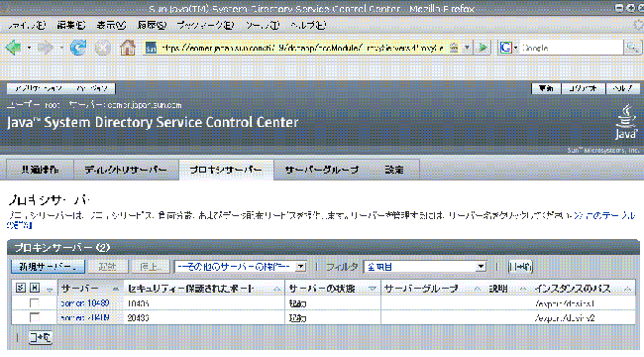644x357 pixels.
Task: Click the Google search engine icon
Action: click(x=505, y=48)
